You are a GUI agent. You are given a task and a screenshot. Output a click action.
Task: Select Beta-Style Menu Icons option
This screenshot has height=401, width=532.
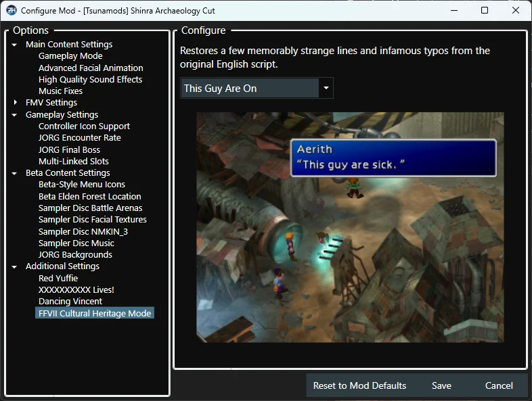pos(81,185)
